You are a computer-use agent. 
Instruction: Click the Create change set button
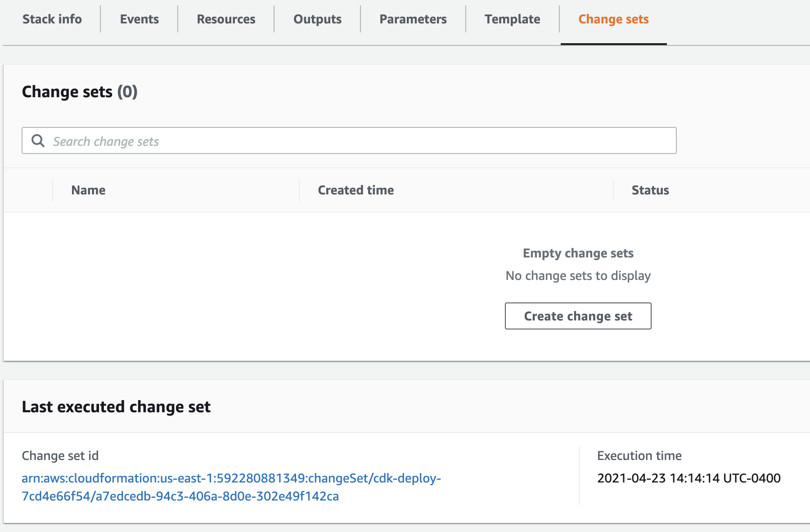pos(578,316)
